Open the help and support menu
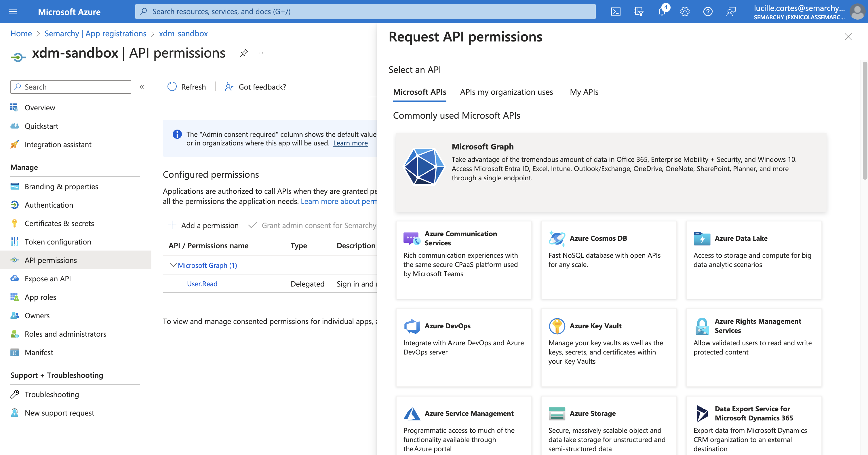868x455 pixels. [x=708, y=11]
